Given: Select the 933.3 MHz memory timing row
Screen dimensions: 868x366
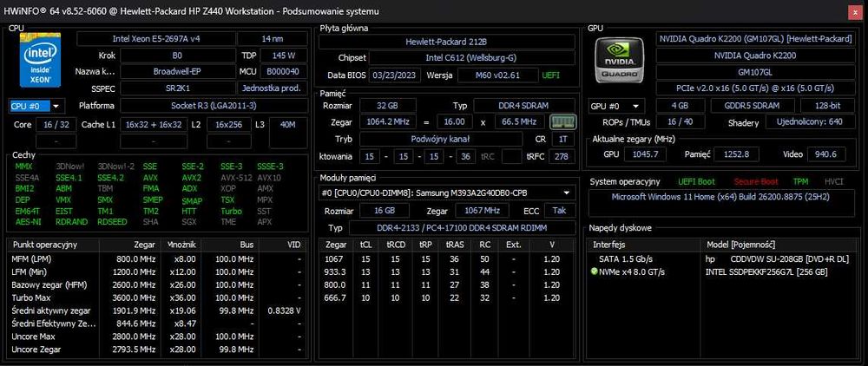Looking at the screenshot, I should [448, 272].
